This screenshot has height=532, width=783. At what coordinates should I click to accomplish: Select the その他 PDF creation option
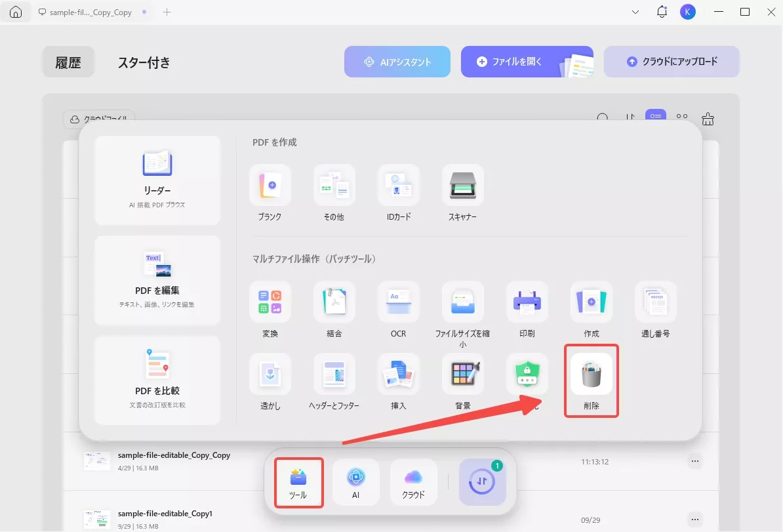pyautogui.click(x=334, y=186)
